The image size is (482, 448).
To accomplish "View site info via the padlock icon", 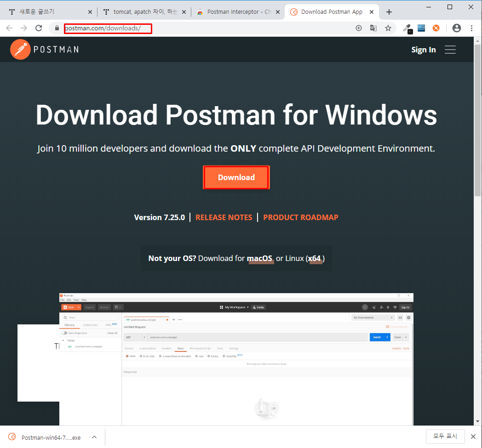I will (x=57, y=28).
